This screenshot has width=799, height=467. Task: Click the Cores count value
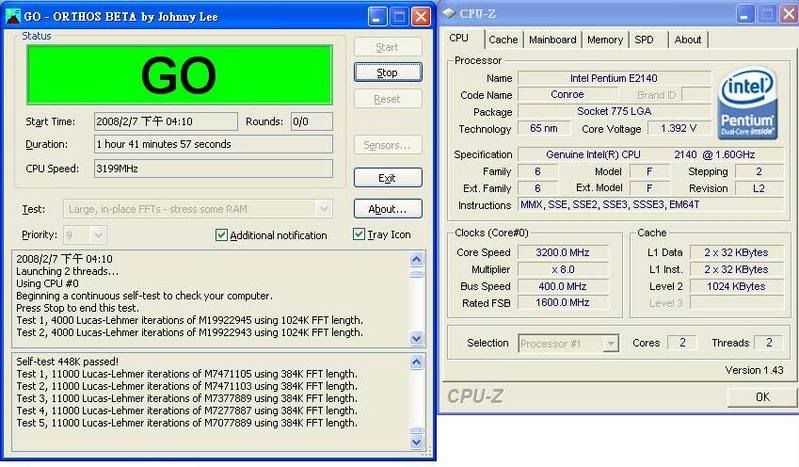tap(682, 343)
